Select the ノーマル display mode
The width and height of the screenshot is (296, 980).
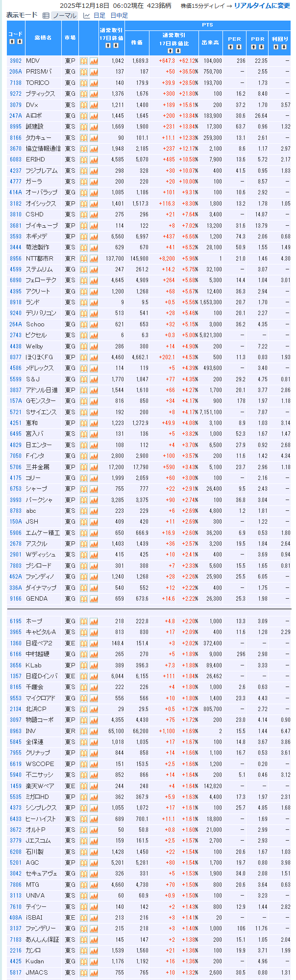tap(64, 15)
